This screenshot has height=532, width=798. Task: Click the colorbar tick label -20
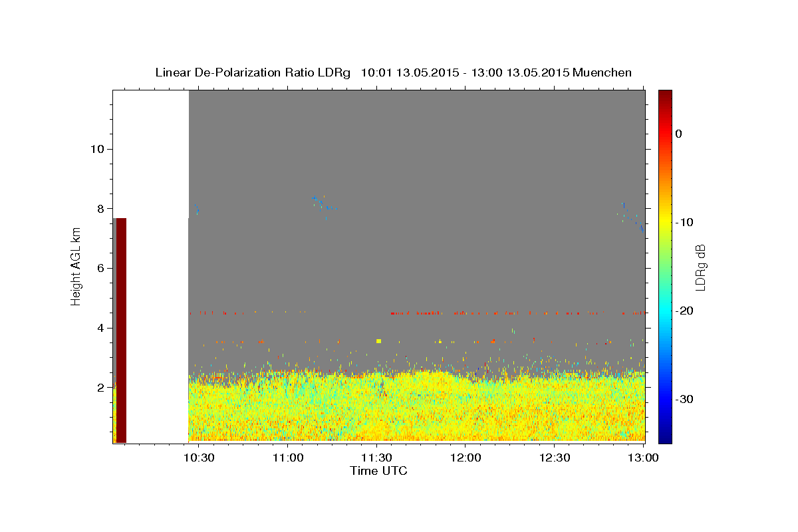tap(684, 311)
